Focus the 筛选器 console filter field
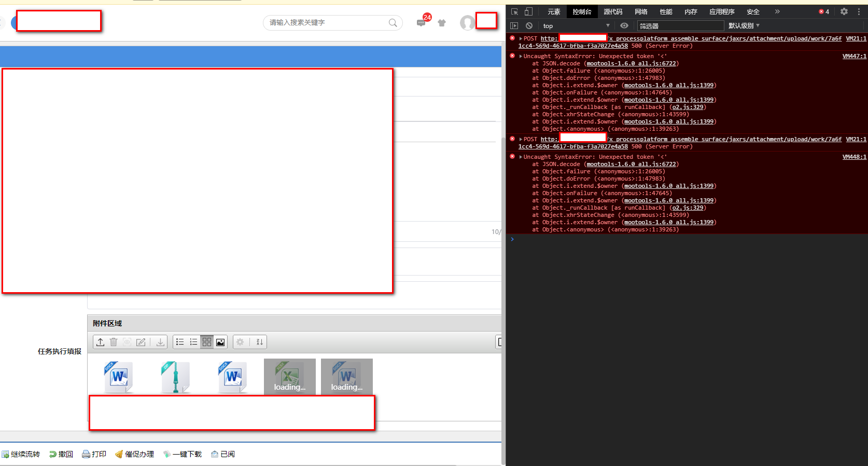The height and width of the screenshot is (466, 868). (x=680, y=25)
